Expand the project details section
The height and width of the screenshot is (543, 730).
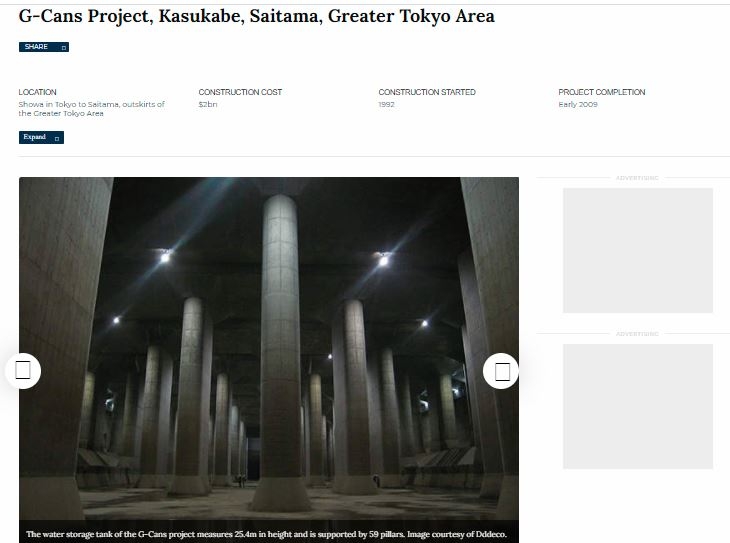41,137
